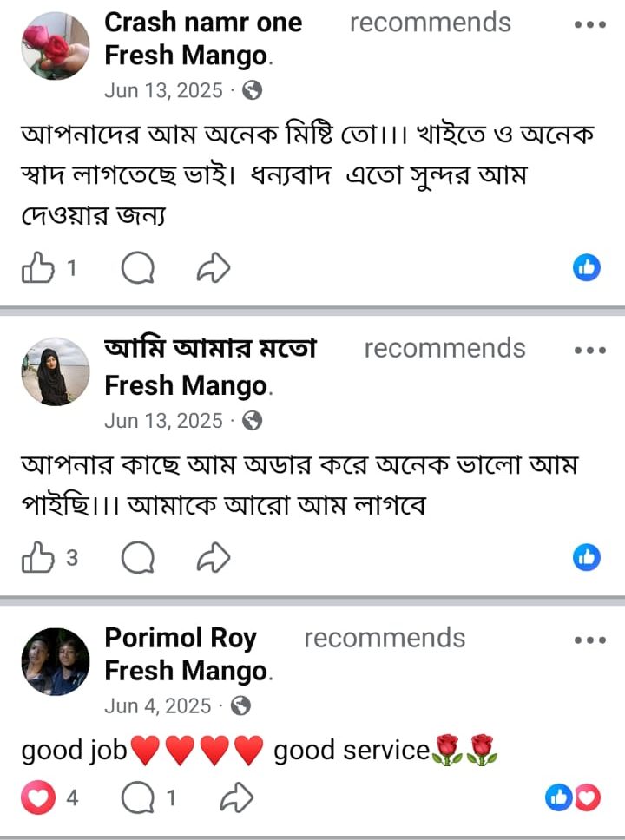Share the Crash namr one recommendation
Viewport: 625px width, 840px height.
tap(214, 267)
